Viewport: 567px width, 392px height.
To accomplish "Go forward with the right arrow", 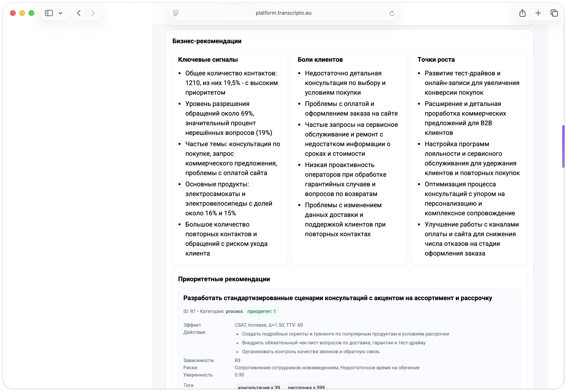I will (93, 13).
